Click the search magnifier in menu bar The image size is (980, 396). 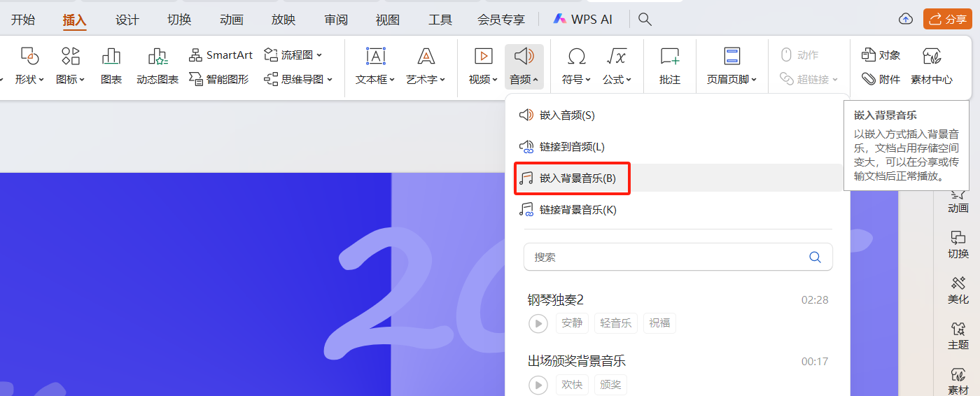(645, 20)
